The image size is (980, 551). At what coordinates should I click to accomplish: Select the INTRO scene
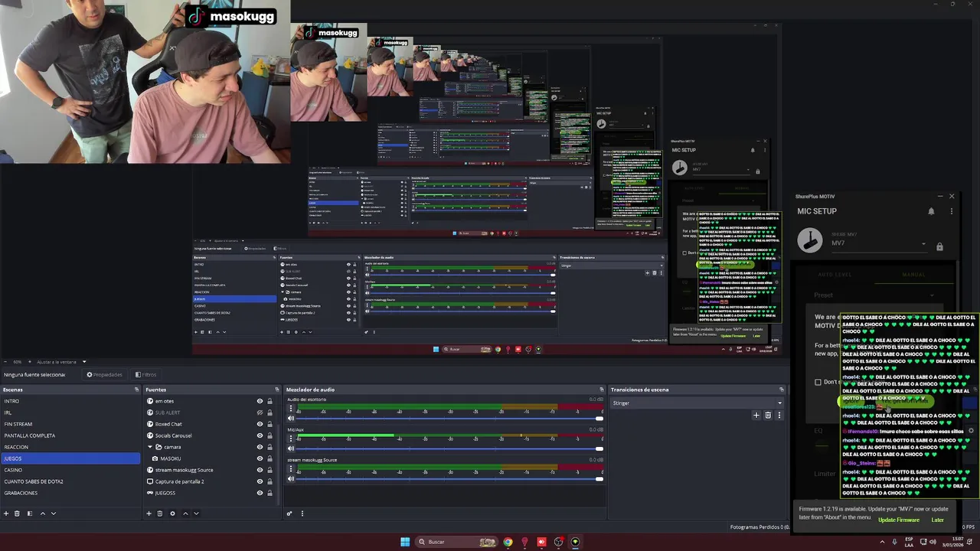[x=70, y=401]
